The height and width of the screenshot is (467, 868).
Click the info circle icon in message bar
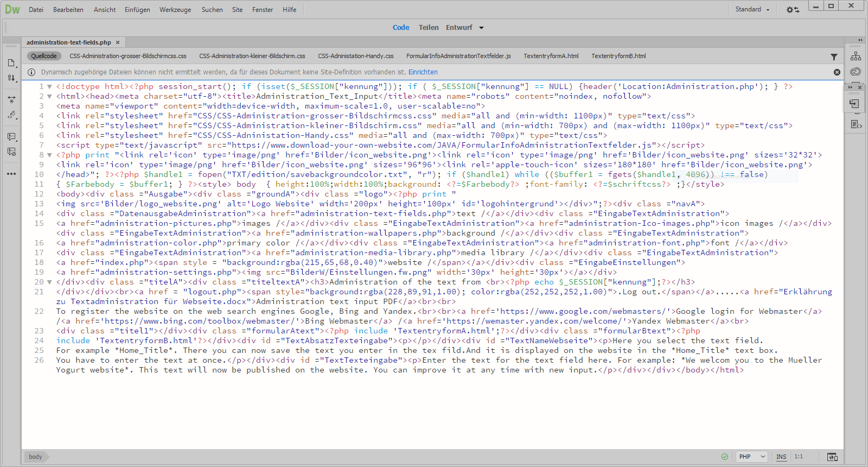(31, 72)
